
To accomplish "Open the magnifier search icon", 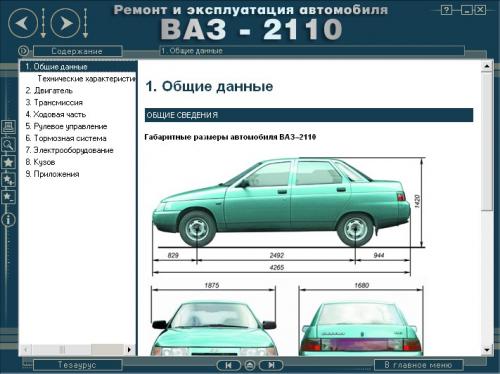I will pyautogui.click(x=8, y=145).
